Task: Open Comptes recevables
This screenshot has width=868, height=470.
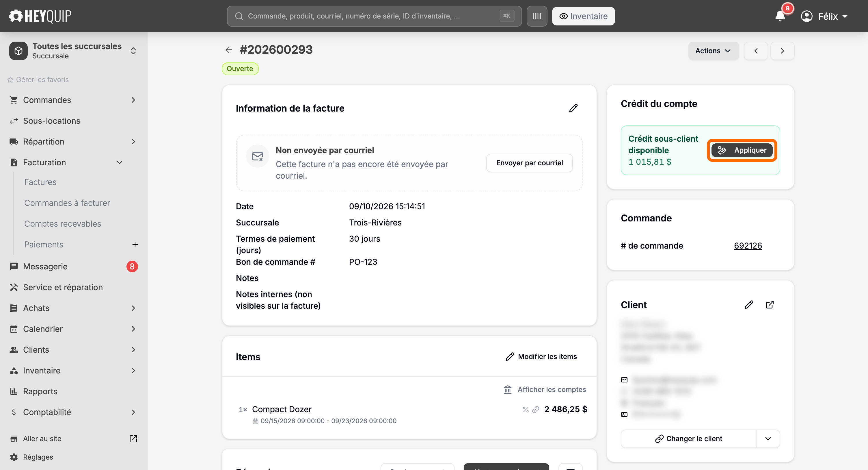Action: [x=63, y=224]
